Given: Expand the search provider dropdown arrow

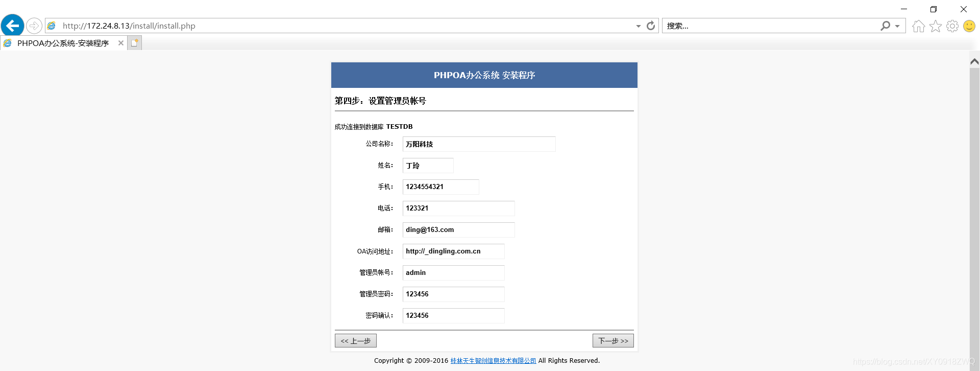Looking at the screenshot, I should click(897, 26).
